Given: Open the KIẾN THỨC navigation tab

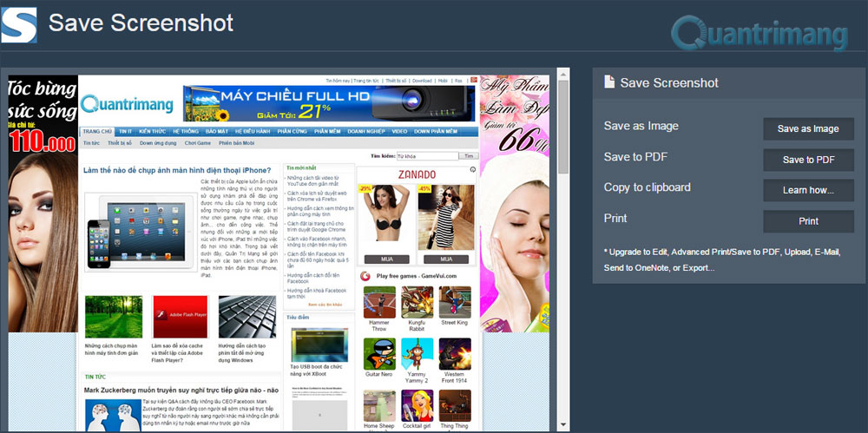Looking at the screenshot, I should tap(152, 132).
